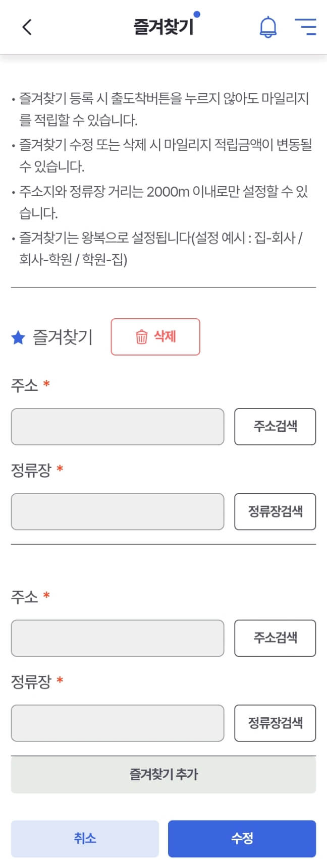Click the first 주소검색 address search button
This screenshot has height=868, width=327.
point(275,427)
